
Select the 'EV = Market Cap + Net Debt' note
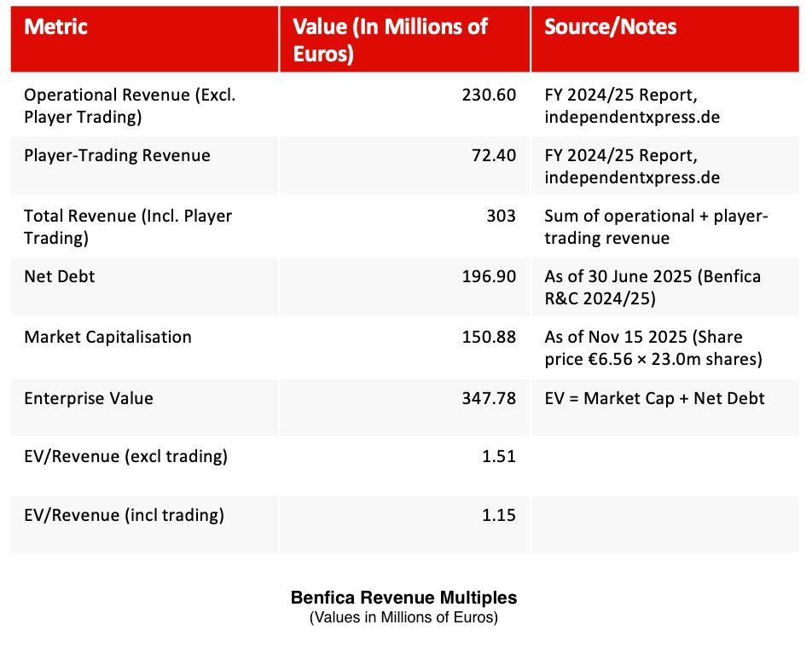(x=654, y=399)
